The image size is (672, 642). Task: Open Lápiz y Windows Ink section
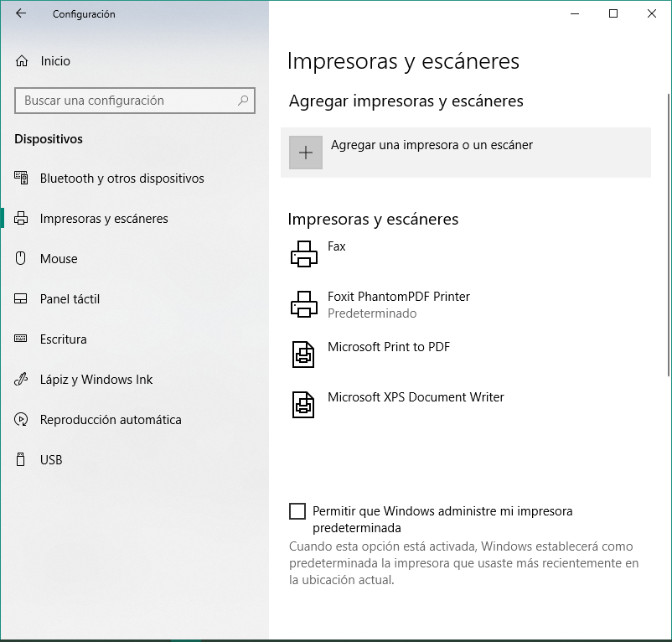pyautogui.click(x=96, y=380)
